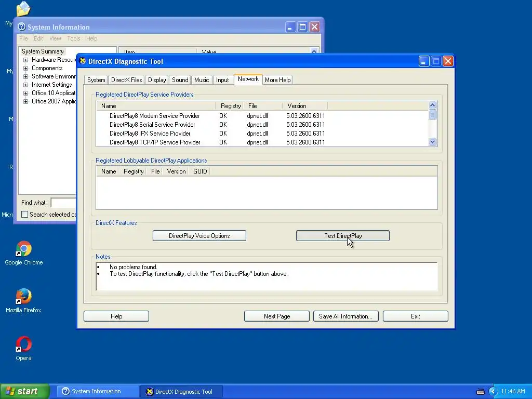This screenshot has width=532, height=399.
Task: Open Google Chrome desktop shortcut
Action: [24, 253]
